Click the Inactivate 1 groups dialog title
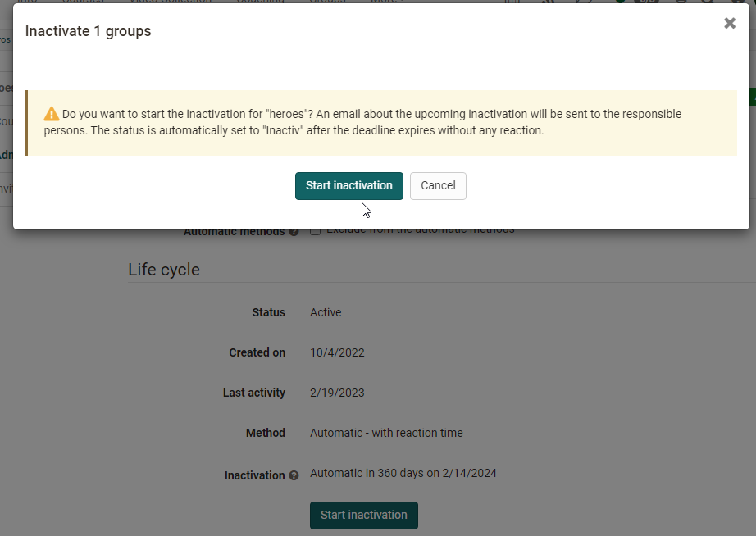This screenshot has width=756, height=536. point(88,31)
